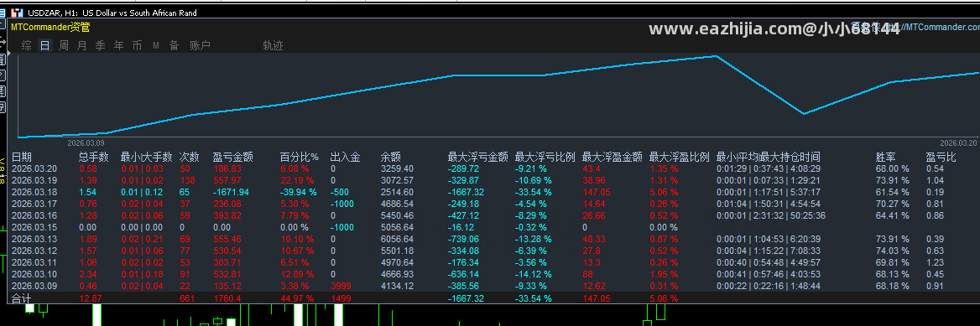Switch to the 账户 account tab

(x=200, y=45)
